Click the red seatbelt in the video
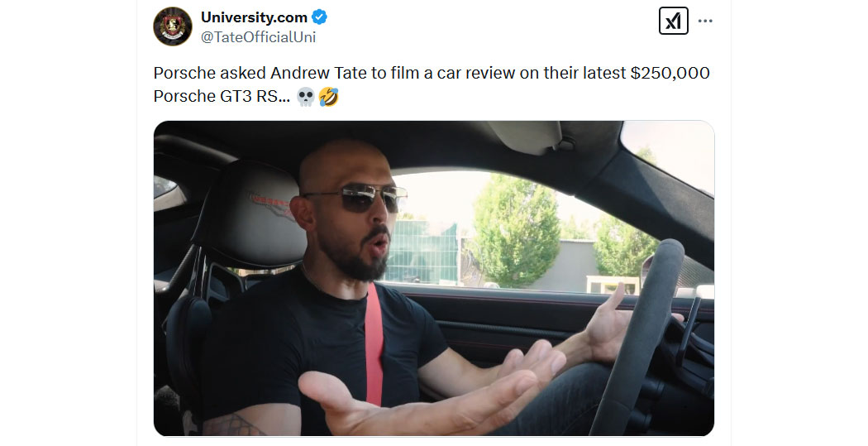The width and height of the screenshot is (868, 446). (374, 344)
